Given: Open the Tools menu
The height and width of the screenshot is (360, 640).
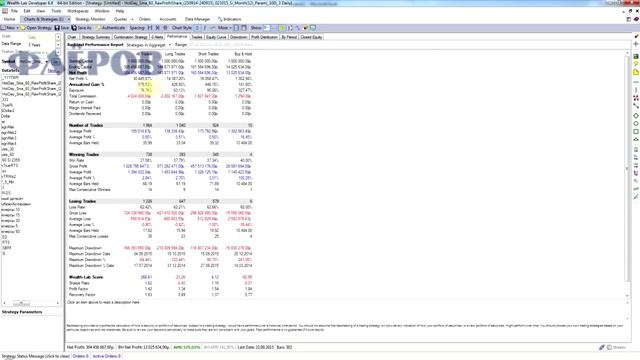Looking at the screenshot, I should pos(56,11).
